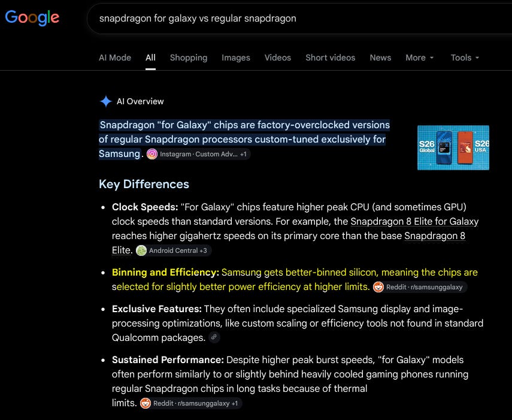Open the Shopping tab
The image size is (512, 420).
(189, 58)
